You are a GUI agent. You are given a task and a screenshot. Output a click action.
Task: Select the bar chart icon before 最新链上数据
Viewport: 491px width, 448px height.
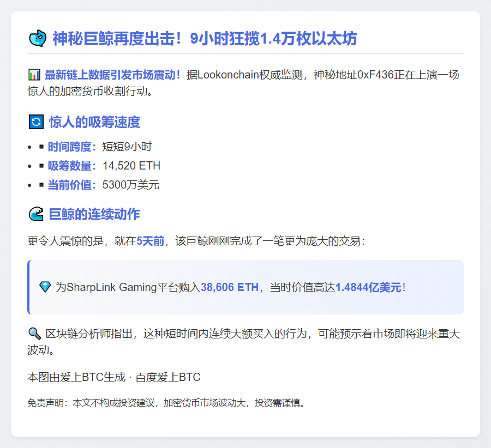(x=34, y=75)
